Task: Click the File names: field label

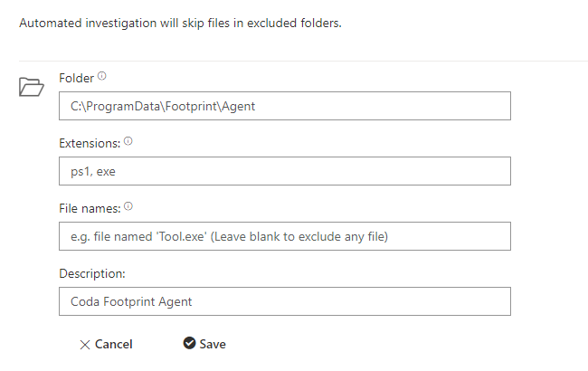Action: pos(90,208)
